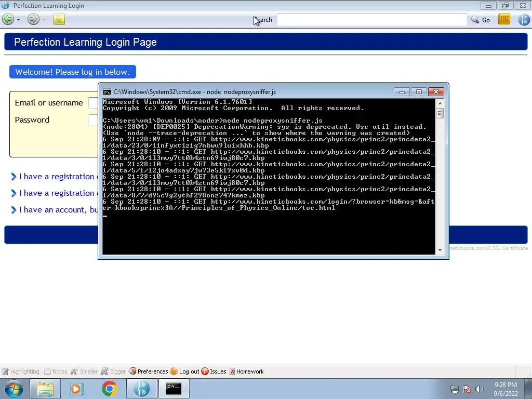
Task: Click the 'Welcome! Please log in below.' banner
Action: pos(73,72)
